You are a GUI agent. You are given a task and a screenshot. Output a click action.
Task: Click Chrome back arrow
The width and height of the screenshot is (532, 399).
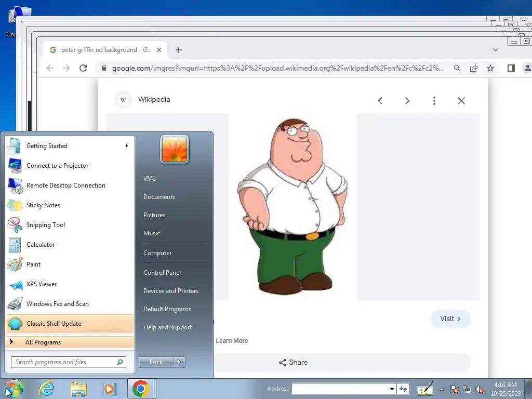(50, 68)
